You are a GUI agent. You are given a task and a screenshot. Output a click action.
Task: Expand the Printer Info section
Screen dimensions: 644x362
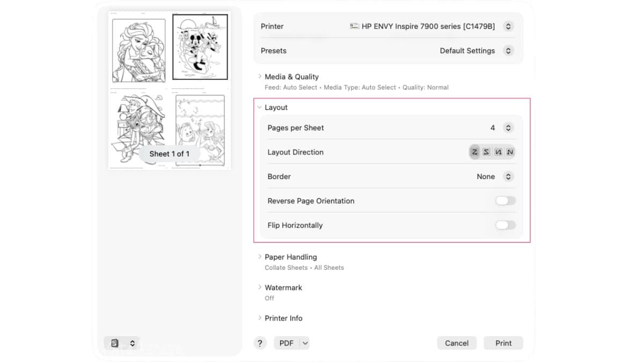pyautogui.click(x=260, y=318)
